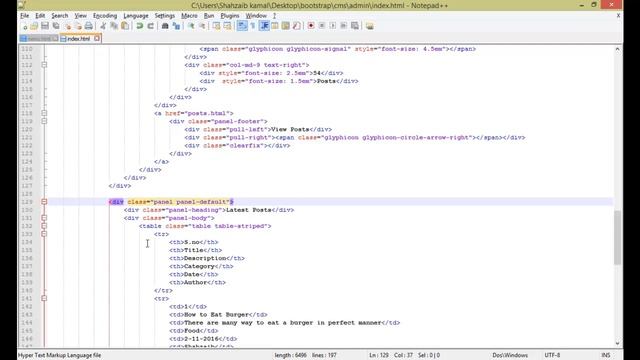Image resolution: width=640 pixels, height=360 pixels.
Task: Paste using the clipboard Paste icon
Action: tap(125, 26)
